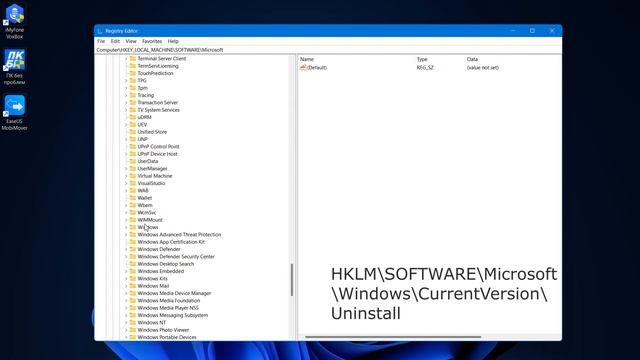Image resolution: width=640 pixels, height=360 pixels.
Task: Click the Windows Kits folder icon
Action: click(133, 279)
